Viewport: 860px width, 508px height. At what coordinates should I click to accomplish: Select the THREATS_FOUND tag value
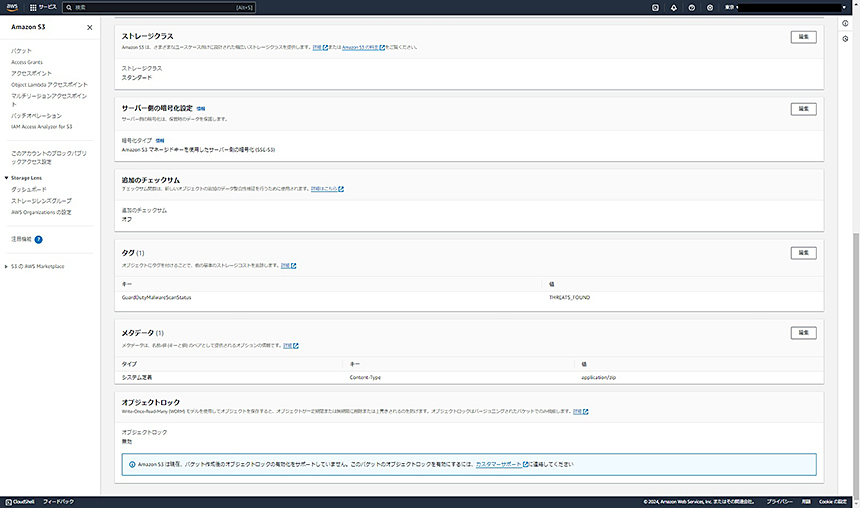[569, 297]
